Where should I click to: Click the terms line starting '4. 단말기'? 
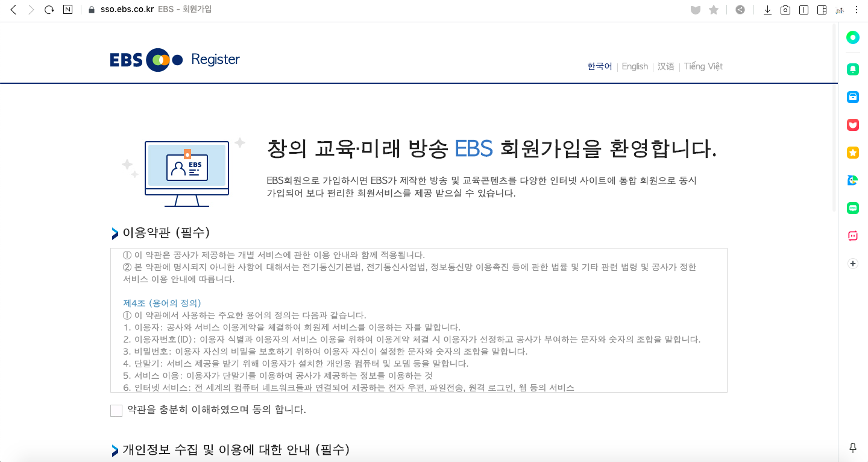pos(296,363)
